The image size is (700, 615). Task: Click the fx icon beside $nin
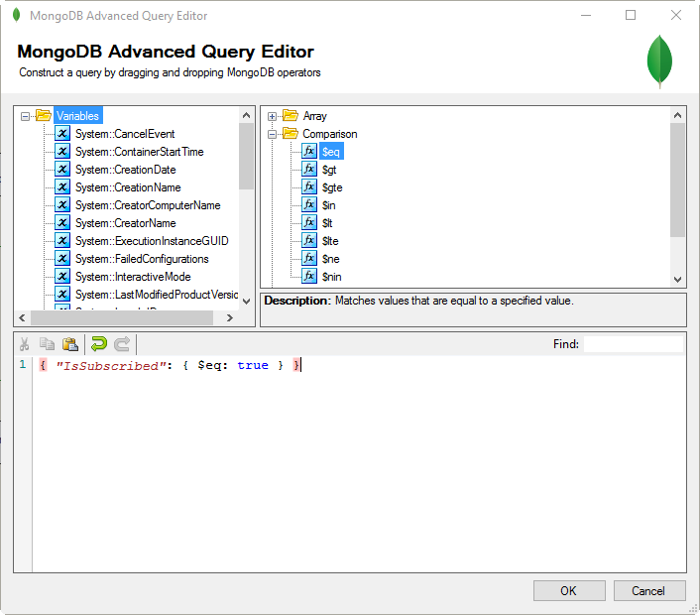pos(309,276)
